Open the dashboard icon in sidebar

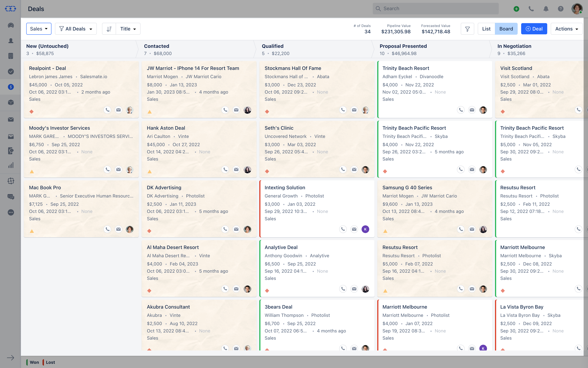[x=11, y=25]
